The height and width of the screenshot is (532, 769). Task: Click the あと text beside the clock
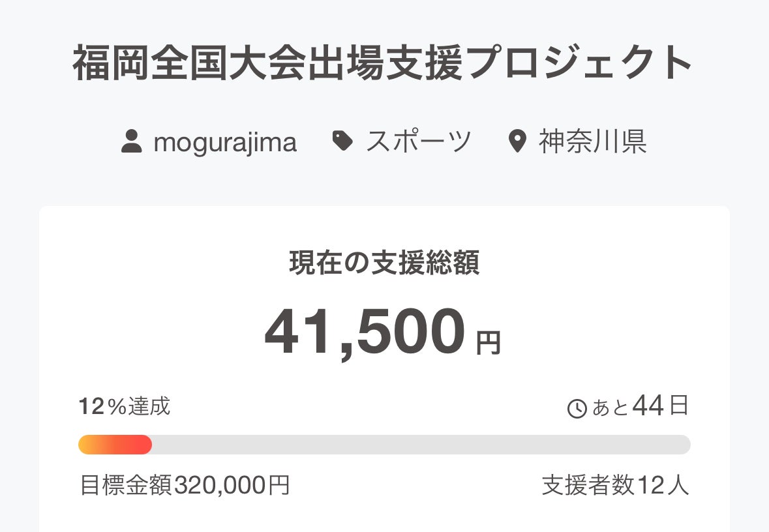pyautogui.click(x=611, y=408)
